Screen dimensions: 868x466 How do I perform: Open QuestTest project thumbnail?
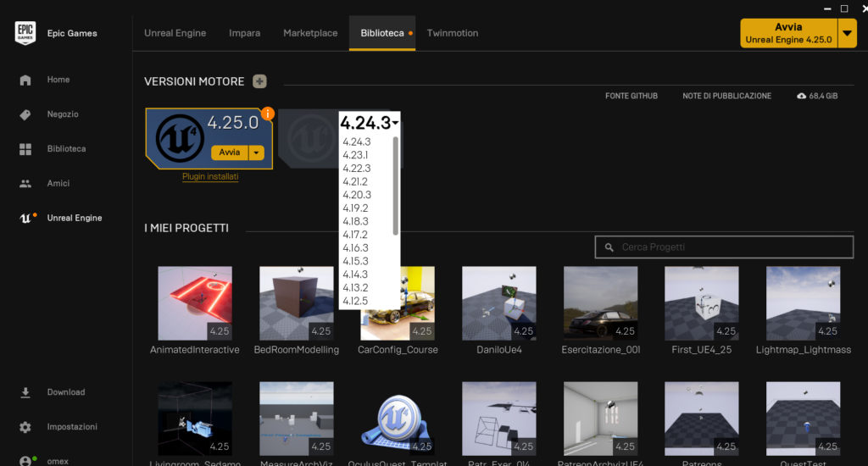(x=804, y=419)
